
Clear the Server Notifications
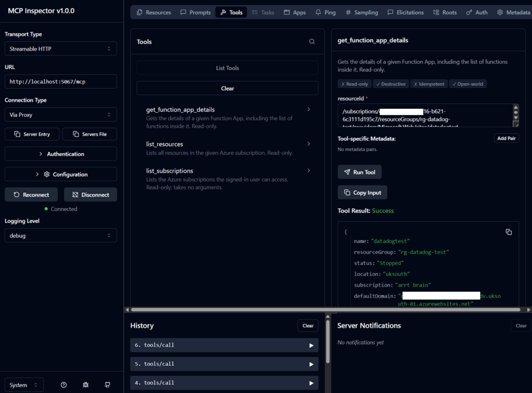pyautogui.click(x=521, y=326)
